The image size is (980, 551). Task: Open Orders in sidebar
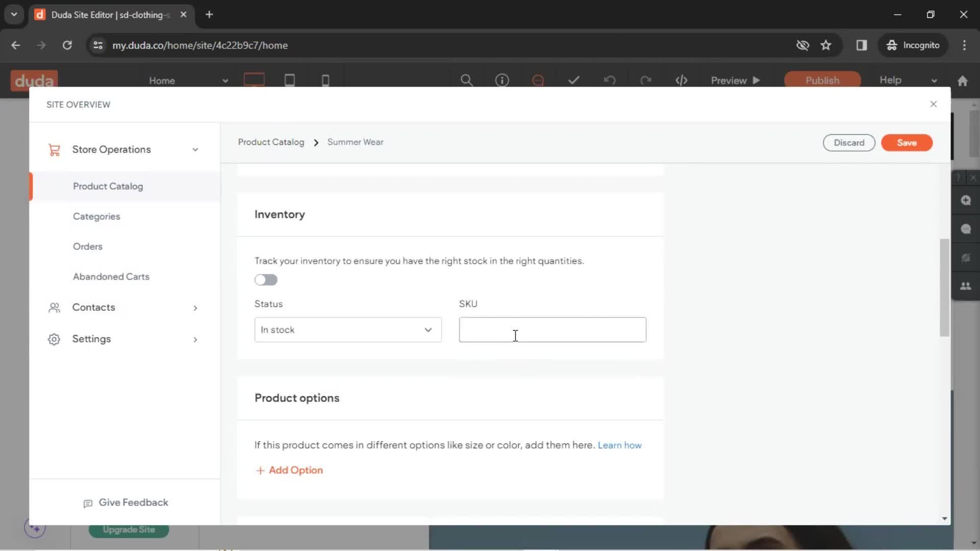(x=88, y=246)
